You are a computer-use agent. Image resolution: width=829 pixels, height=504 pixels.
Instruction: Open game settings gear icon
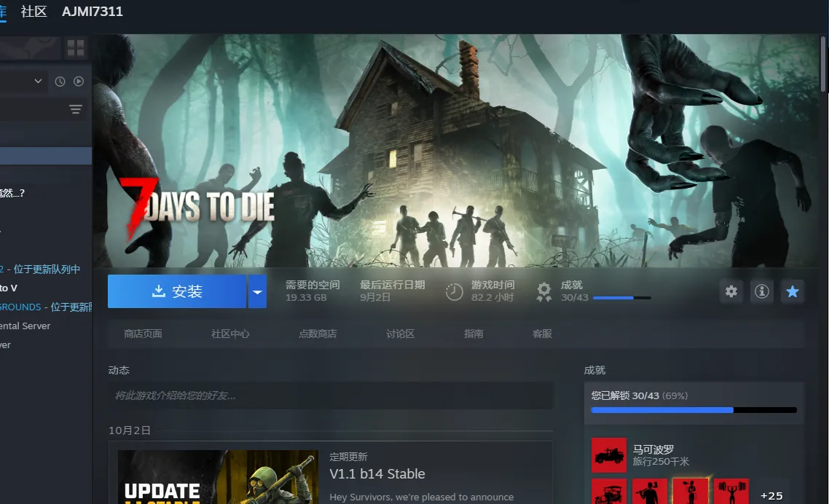(731, 291)
